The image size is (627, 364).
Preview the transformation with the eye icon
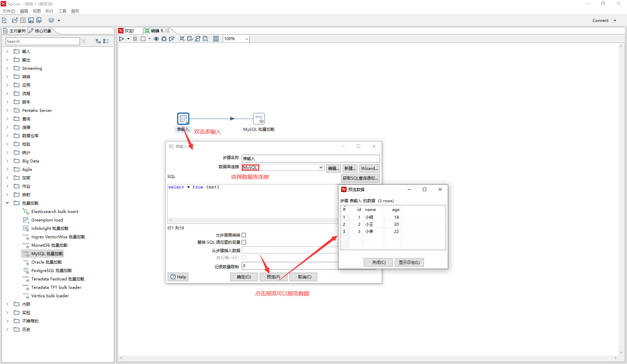point(156,39)
